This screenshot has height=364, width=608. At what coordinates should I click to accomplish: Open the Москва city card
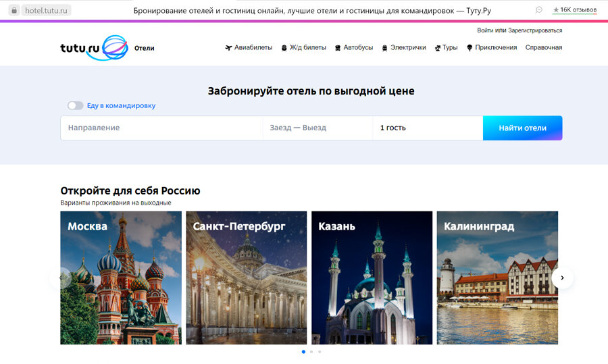121,278
